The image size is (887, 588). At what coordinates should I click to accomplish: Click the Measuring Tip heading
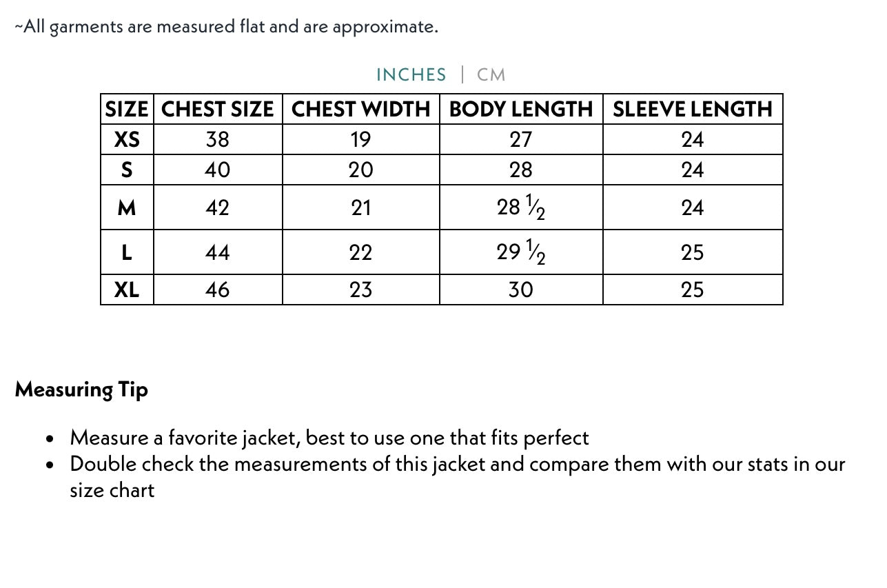coord(81,389)
